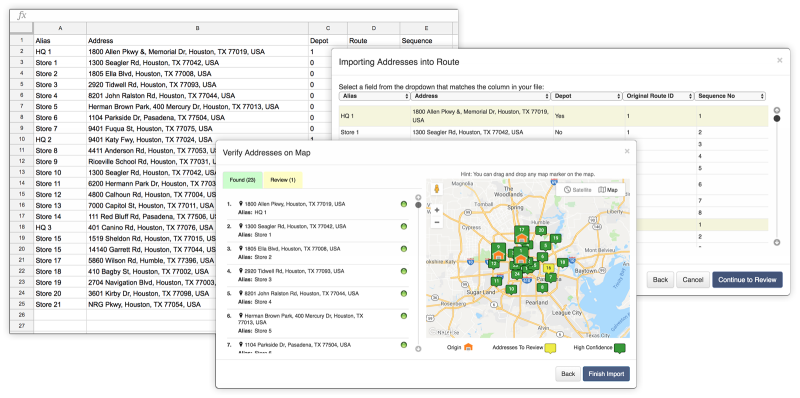Click map marker number 18
The height and width of the screenshot is (398, 800).
pyautogui.click(x=562, y=262)
